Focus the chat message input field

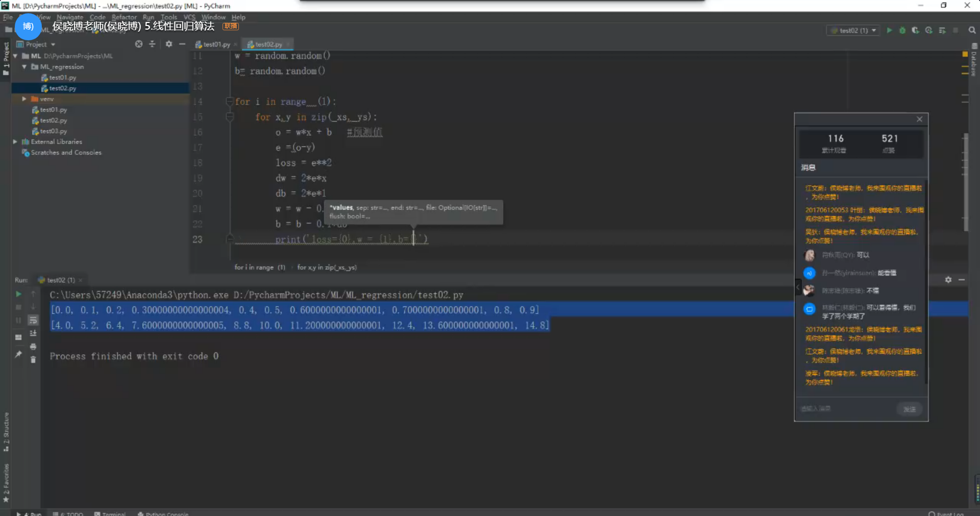click(x=845, y=409)
